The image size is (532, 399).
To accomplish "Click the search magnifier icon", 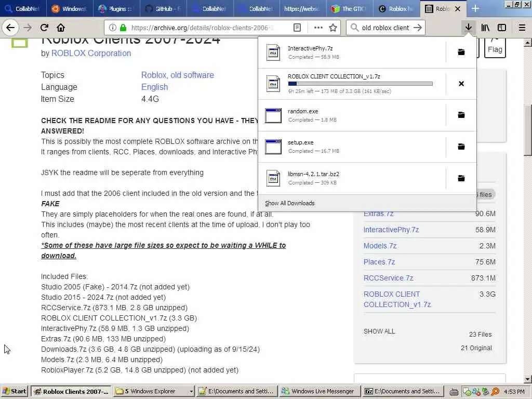I will tap(354, 28).
